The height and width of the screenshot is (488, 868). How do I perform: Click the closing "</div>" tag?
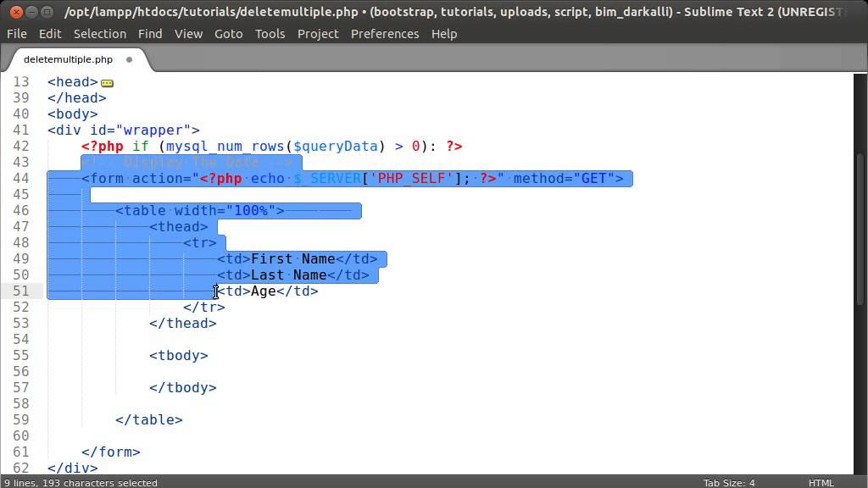tap(73, 468)
